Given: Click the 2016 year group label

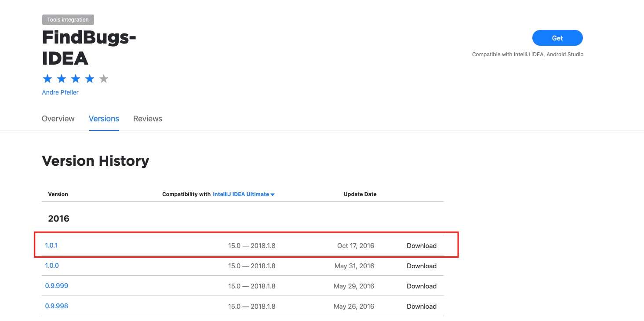Looking at the screenshot, I should [x=59, y=219].
